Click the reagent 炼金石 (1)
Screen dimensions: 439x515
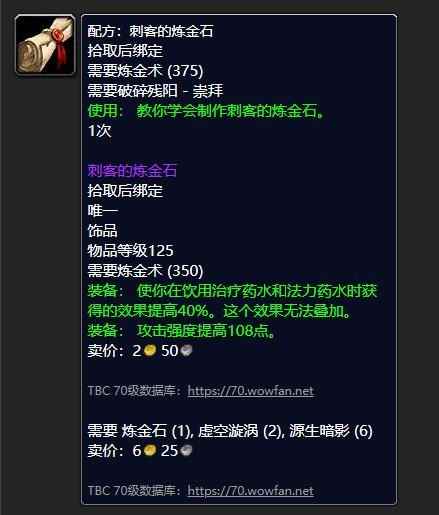[x=156, y=431]
